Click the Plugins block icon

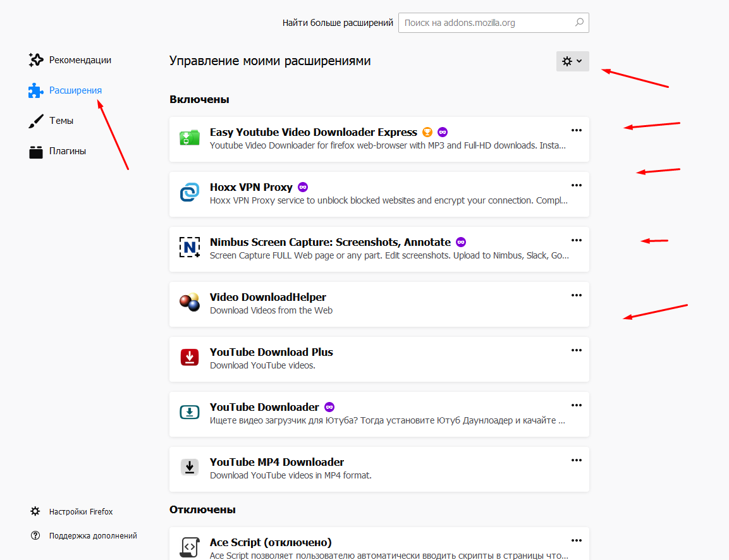[36, 152]
